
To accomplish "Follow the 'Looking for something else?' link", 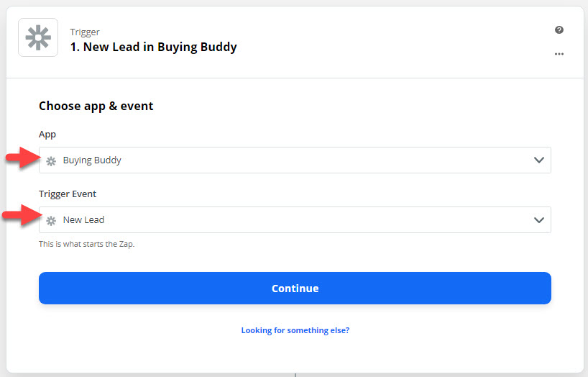I will click(x=295, y=330).
